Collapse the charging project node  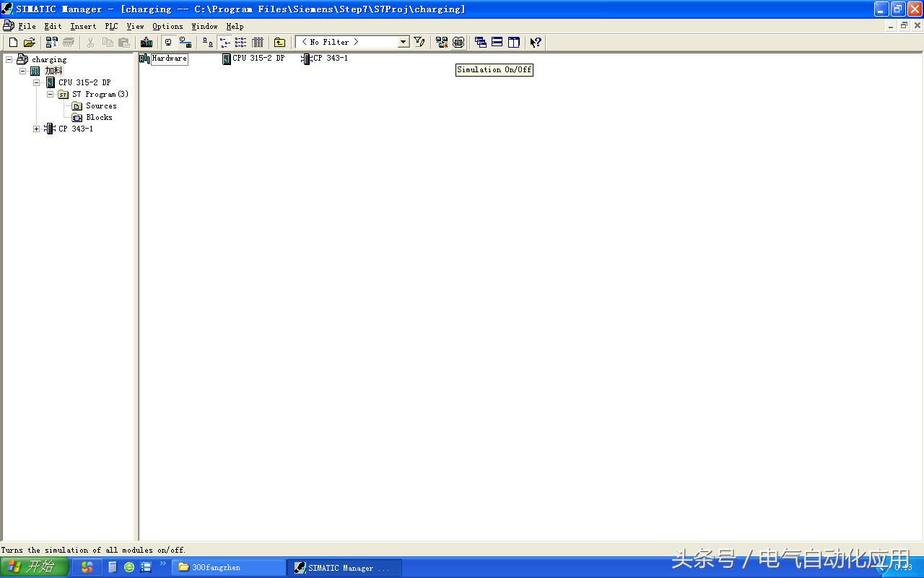point(9,59)
